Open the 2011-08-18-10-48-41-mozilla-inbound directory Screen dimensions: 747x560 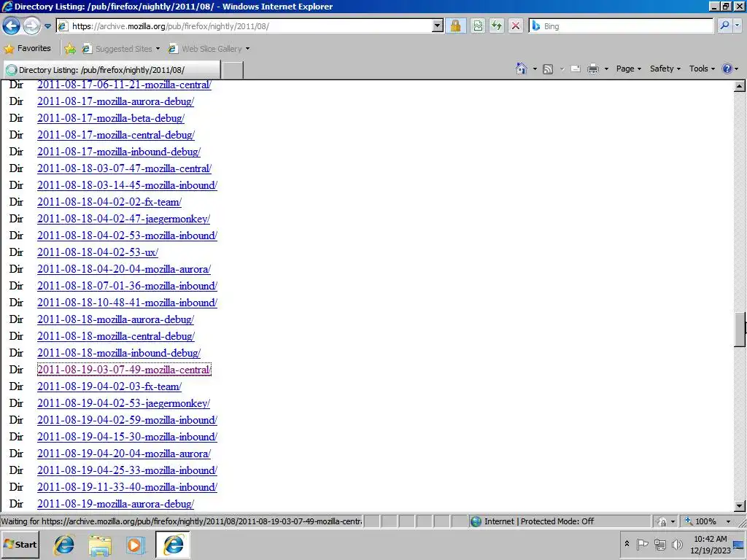point(127,303)
